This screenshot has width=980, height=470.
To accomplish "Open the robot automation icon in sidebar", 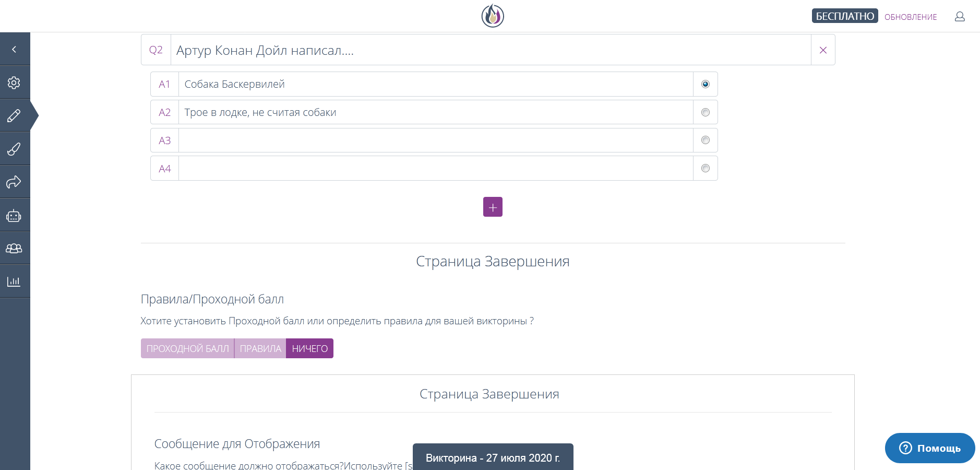I will click(15, 215).
